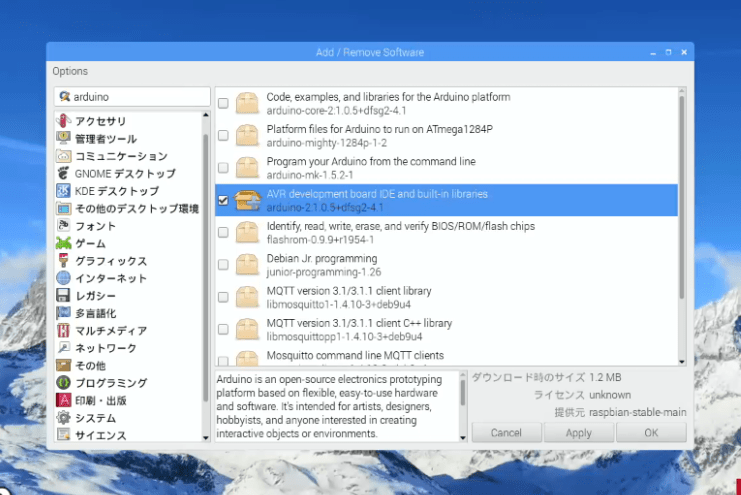Select the サイエンス category icon
The width and height of the screenshot is (741, 495).
63,434
